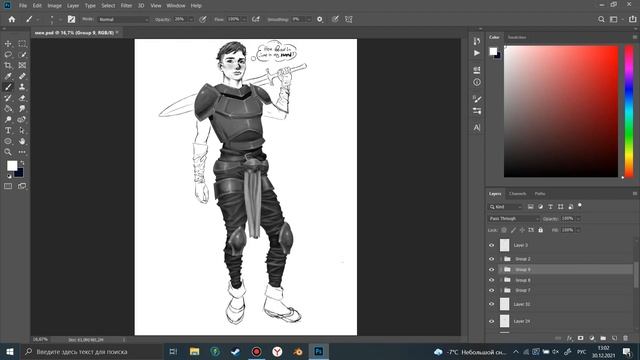Select the Healing Brush tool
This screenshot has height=360, width=640.
[22, 76]
